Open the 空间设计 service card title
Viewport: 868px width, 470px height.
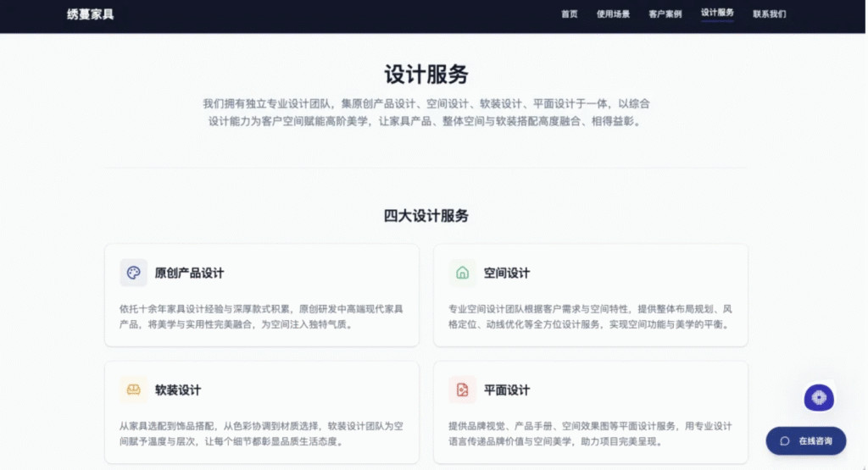tap(507, 274)
